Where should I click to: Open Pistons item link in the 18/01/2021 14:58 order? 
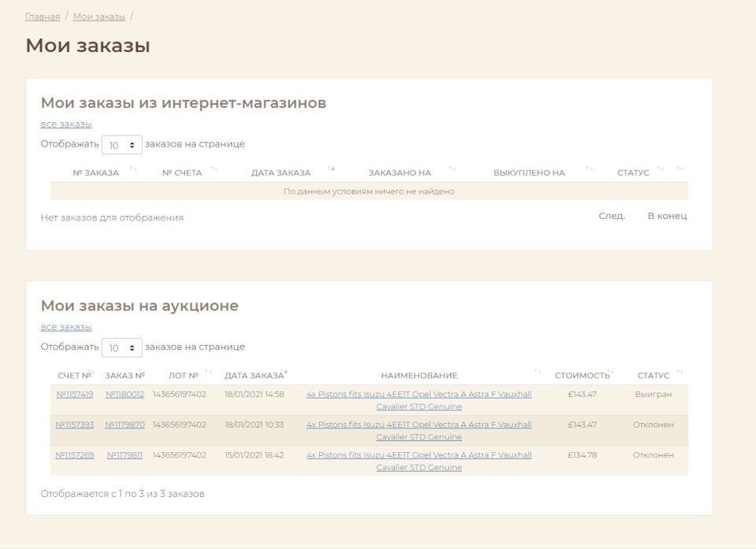419,400
